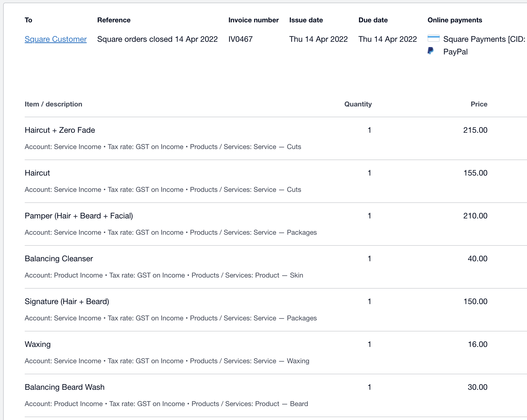The height and width of the screenshot is (420, 527).
Task: Open the Square Customer contact link
Action: pyautogui.click(x=55, y=39)
